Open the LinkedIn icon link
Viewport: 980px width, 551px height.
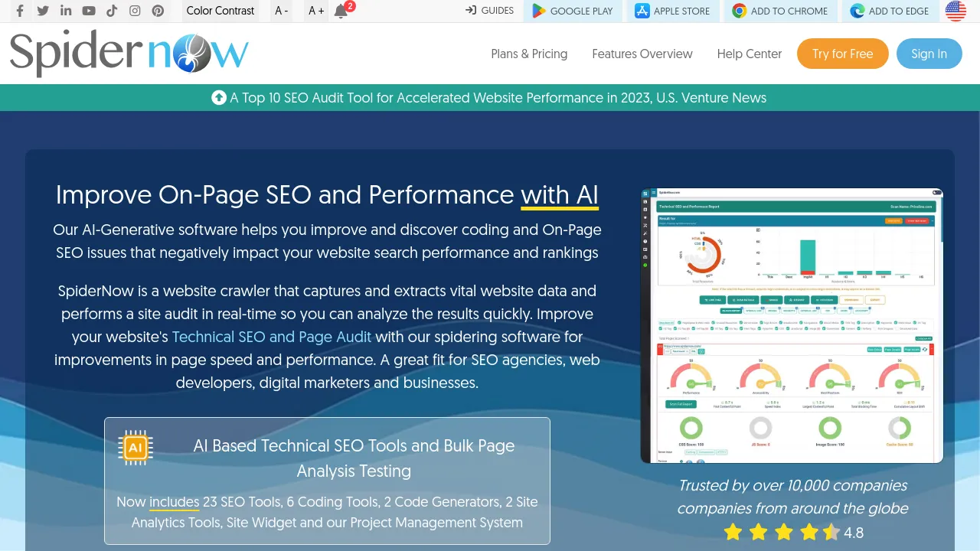tap(66, 11)
